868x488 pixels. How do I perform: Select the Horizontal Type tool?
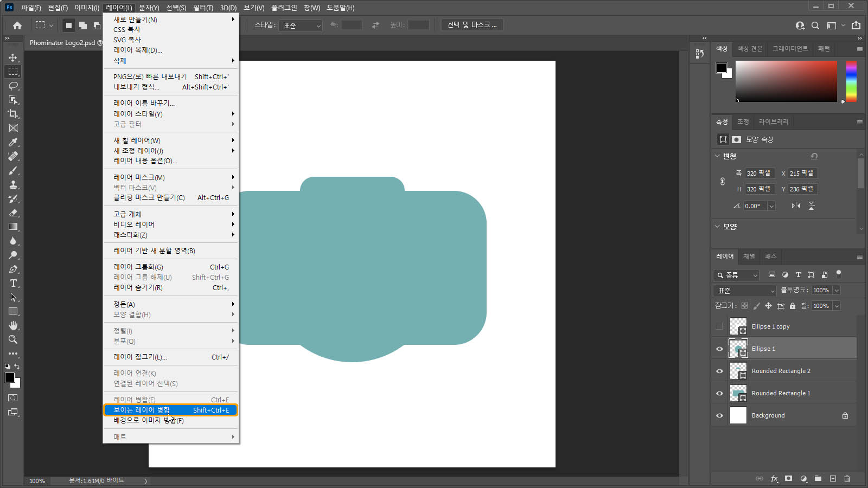[13, 283]
